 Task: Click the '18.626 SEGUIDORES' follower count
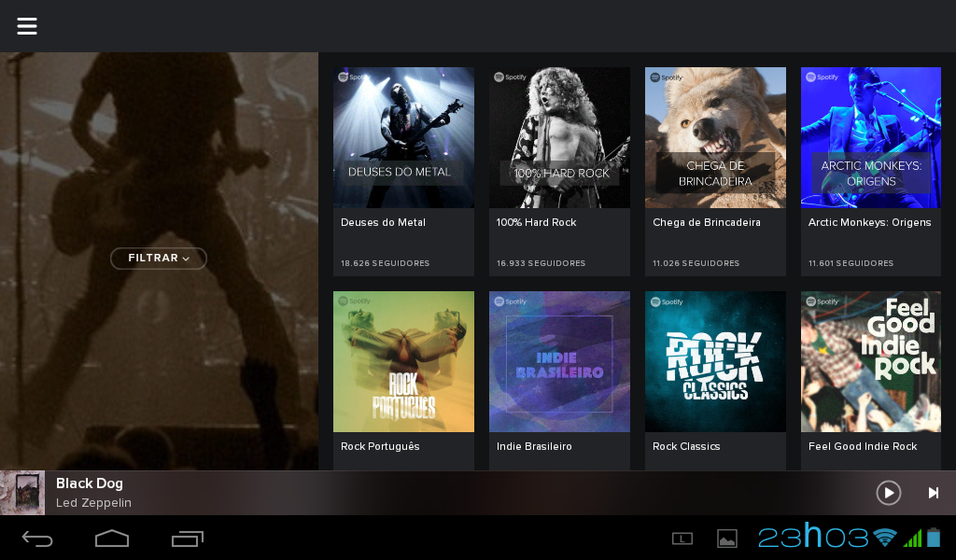[385, 263]
